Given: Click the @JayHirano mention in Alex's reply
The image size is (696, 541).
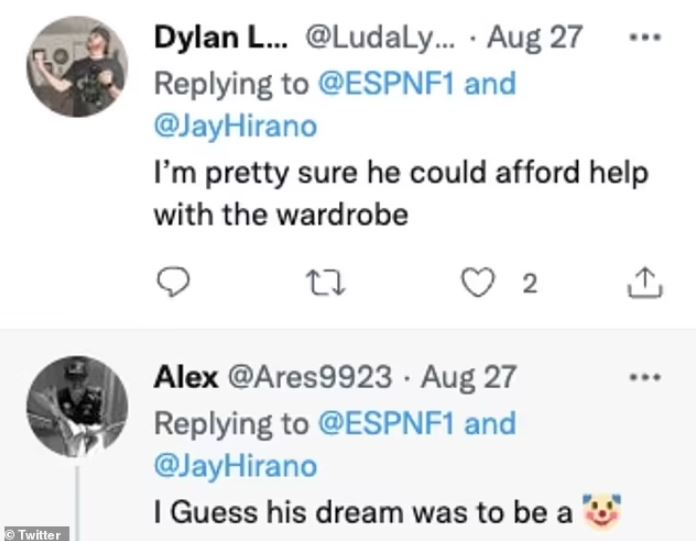Looking at the screenshot, I should pyautogui.click(x=234, y=467).
